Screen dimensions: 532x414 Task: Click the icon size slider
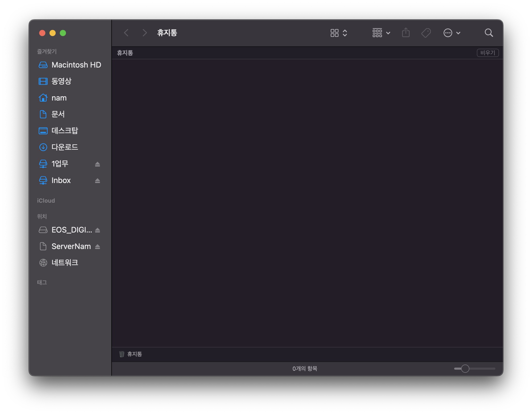coord(465,369)
